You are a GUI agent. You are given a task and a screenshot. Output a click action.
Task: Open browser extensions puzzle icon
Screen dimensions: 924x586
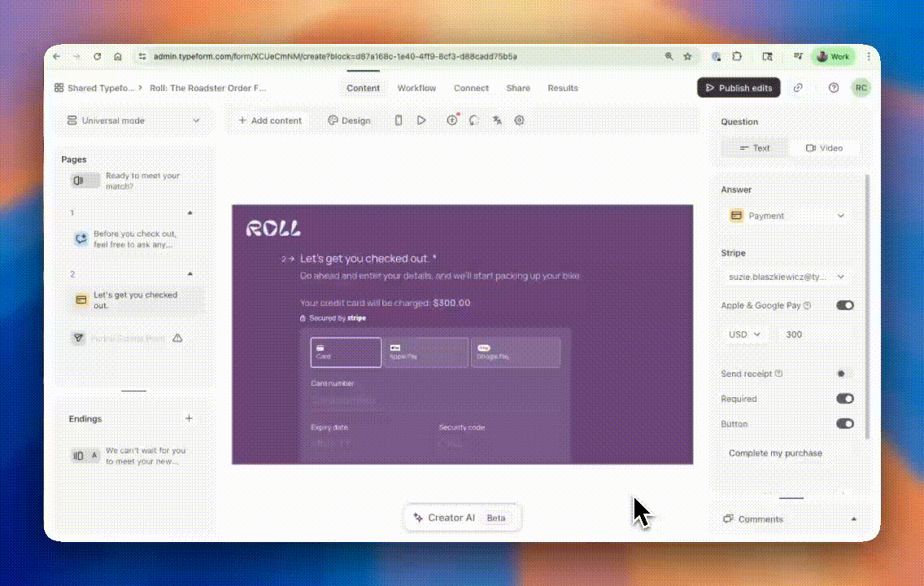(737, 57)
